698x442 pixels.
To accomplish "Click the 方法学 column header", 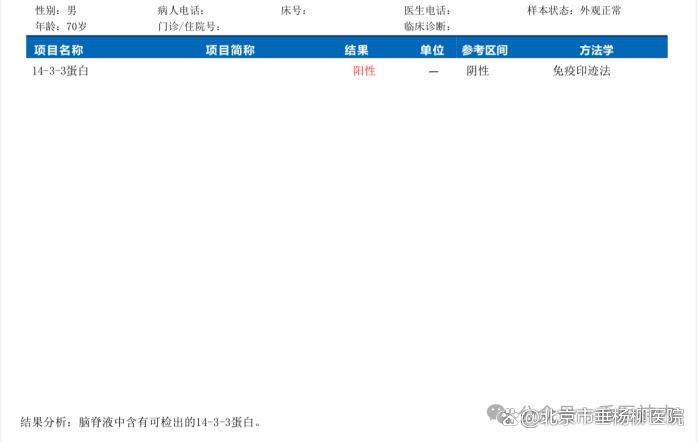I will pyautogui.click(x=596, y=50).
